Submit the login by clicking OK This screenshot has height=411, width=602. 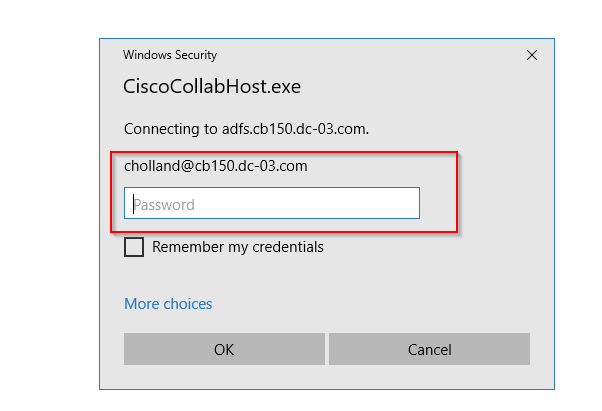click(x=224, y=349)
